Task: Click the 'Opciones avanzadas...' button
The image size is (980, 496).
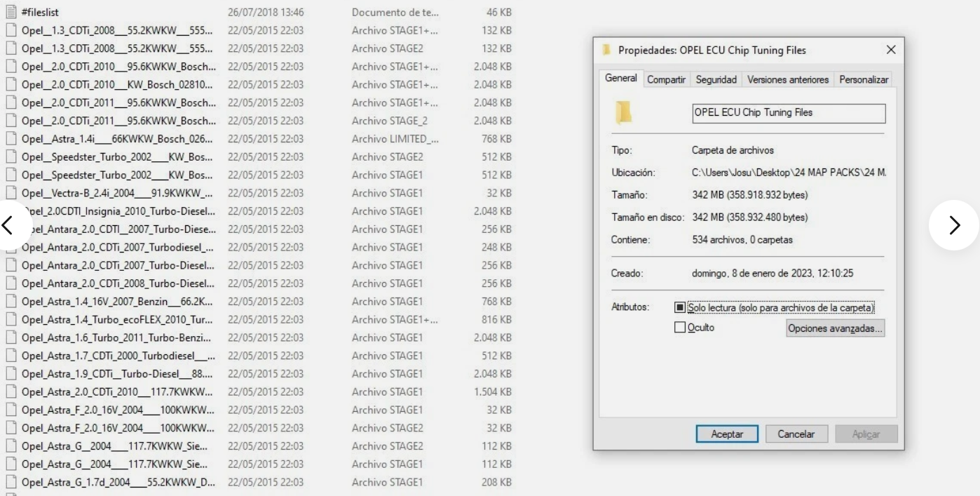Action: [x=835, y=328]
